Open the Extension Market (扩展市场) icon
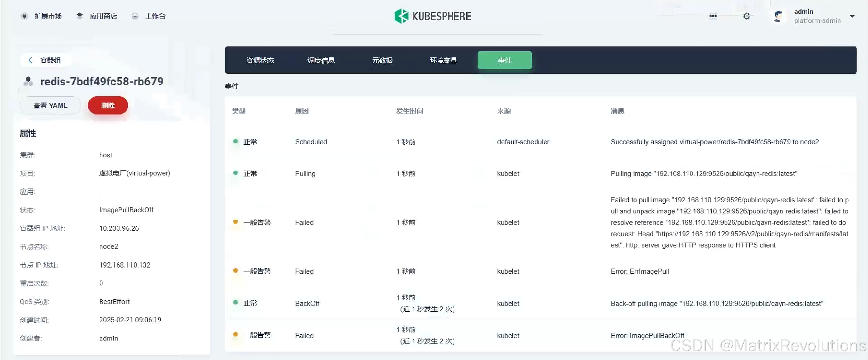The height and width of the screenshot is (360, 868). tap(24, 16)
